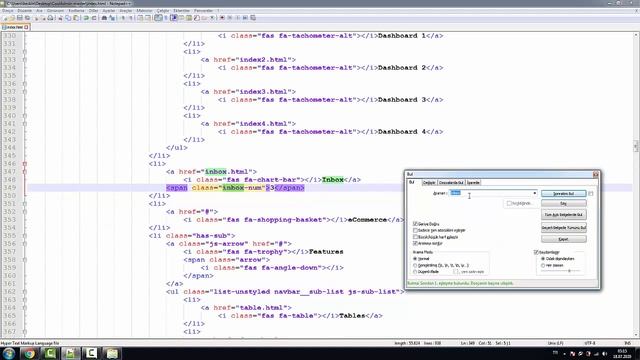Toggle synchronized horizontal scrolling in toolbar
The width and height of the screenshot is (640, 360).
click(x=148, y=18)
